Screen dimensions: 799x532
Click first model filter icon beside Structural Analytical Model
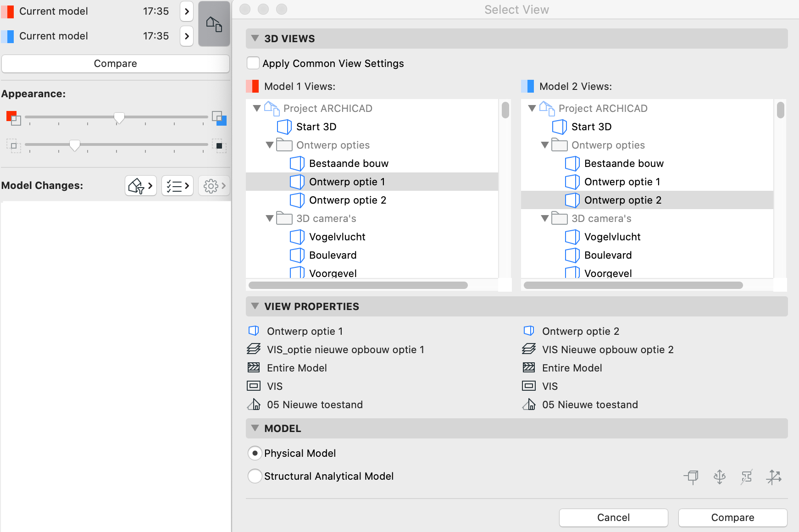pos(691,477)
